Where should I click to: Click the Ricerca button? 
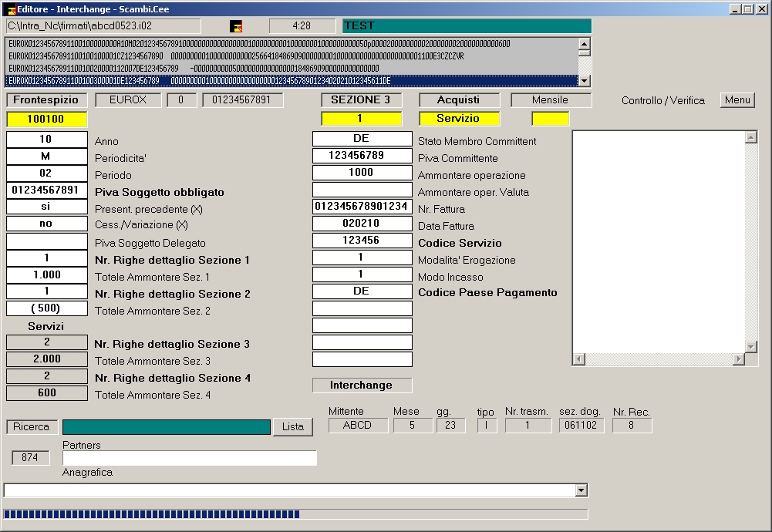pos(32,426)
